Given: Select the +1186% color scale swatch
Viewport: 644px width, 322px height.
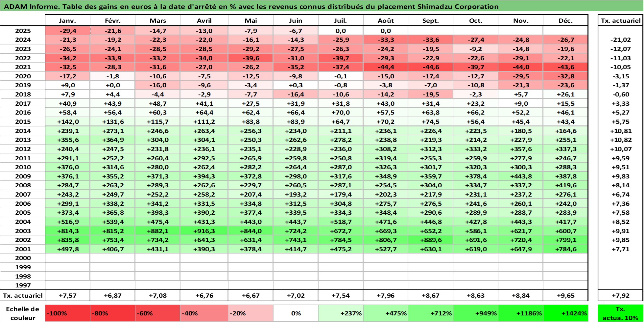Looking at the screenshot, I should [521, 313].
